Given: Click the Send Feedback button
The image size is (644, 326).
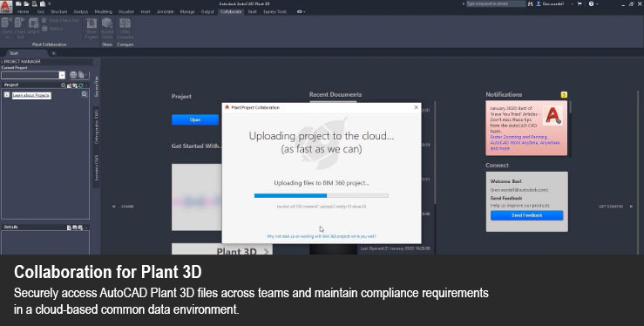Looking at the screenshot, I should click(x=527, y=215).
